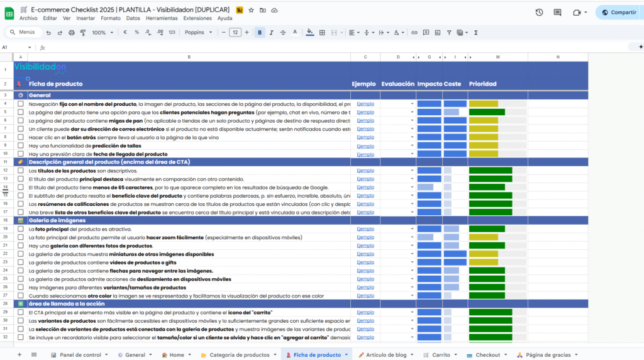Click the print icon in toolbar

coord(72,32)
